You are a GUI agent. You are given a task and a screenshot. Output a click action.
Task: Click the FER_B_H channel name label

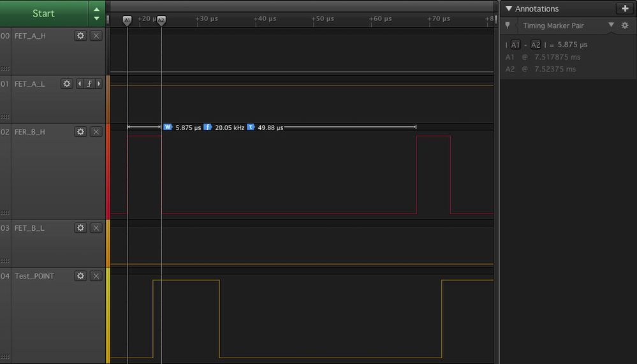(30, 132)
